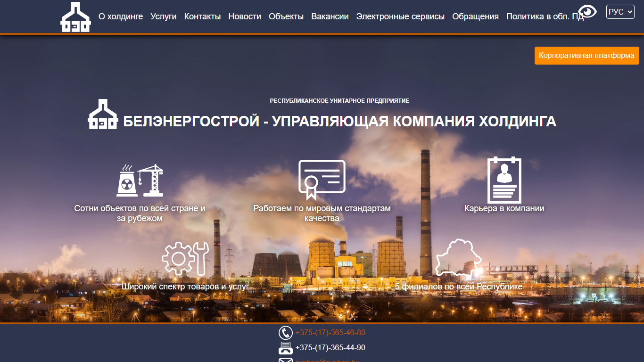
Task: Open 5 филиалов по всей Республике
Action: pyautogui.click(x=459, y=286)
